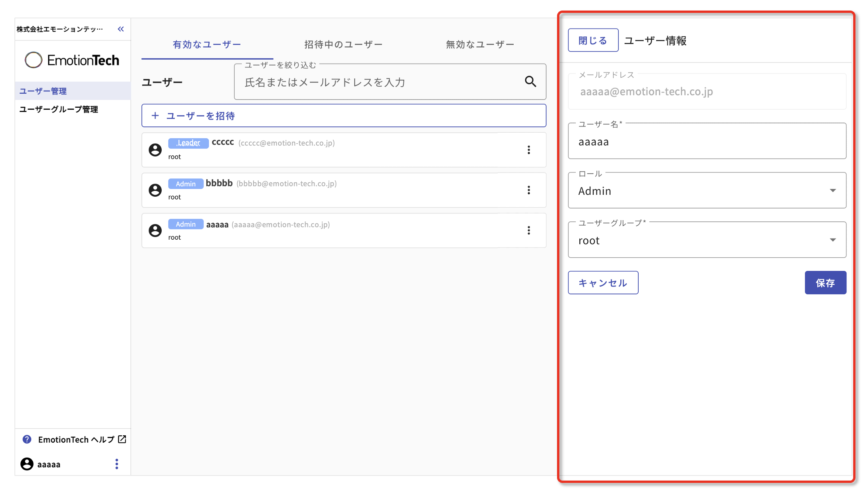The height and width of the screenshot is (495, 868).
Task: Expand the ロール Admin dropdown
Action: [707, 191]
